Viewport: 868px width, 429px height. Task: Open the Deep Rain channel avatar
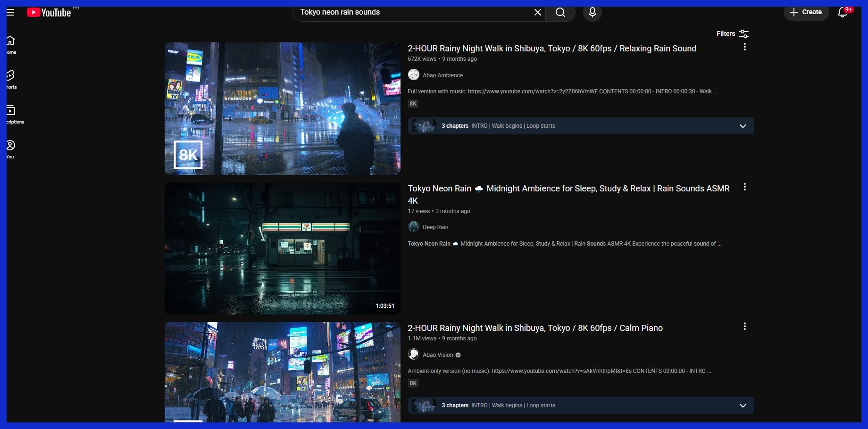pyautogui.click(x=414, y=227)
